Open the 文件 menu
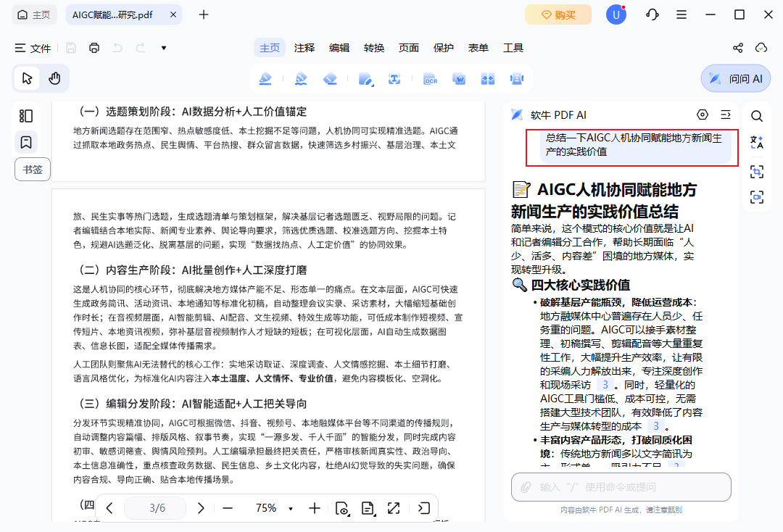Image resolution: width=783 pixels, height=532 pixels. [x=33, y=48]
